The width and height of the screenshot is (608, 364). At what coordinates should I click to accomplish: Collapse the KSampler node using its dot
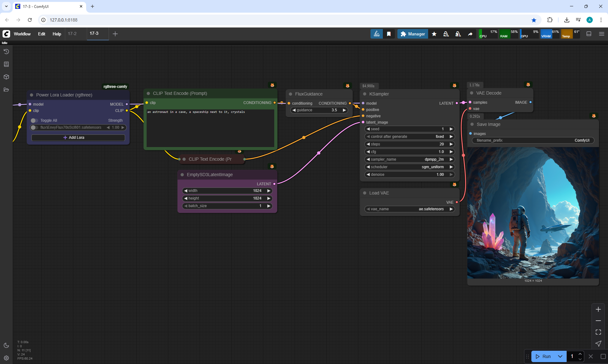pos(365,94)
